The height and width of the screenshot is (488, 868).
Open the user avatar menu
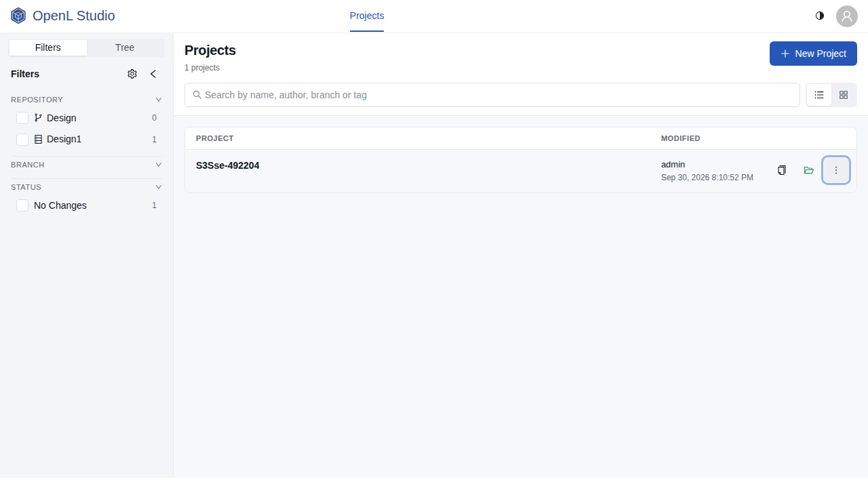(847, 16)
